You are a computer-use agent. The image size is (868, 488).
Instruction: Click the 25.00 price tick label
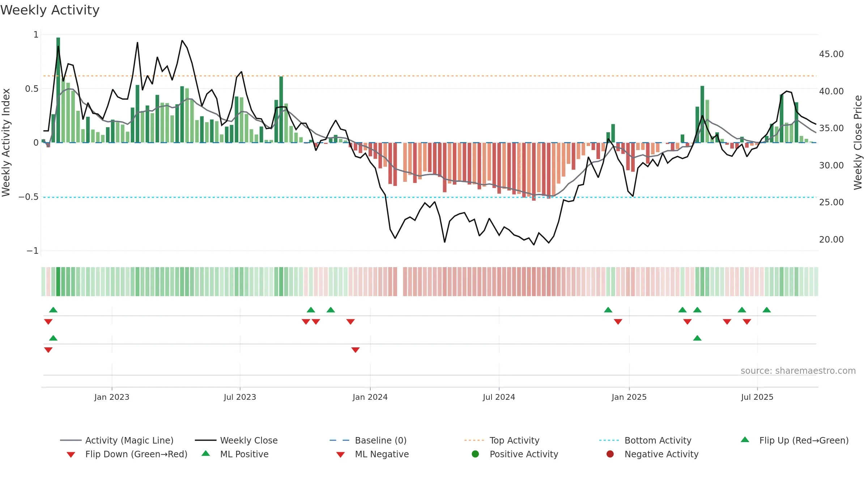(x=831, y=202)
